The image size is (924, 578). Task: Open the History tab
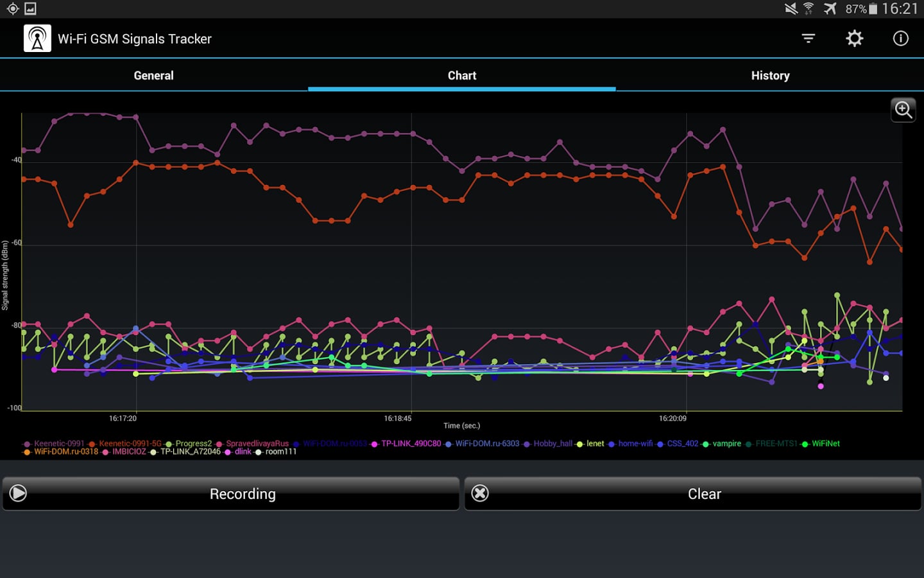coord(770,75)
